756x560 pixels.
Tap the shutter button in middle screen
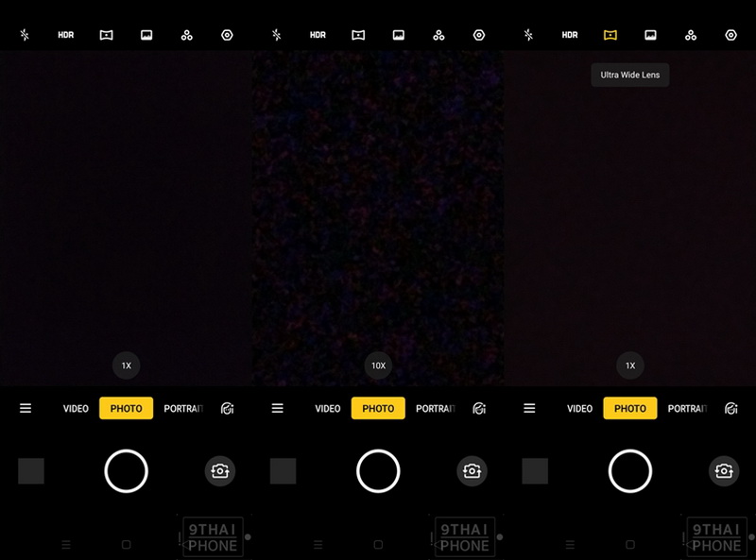(x=379, y=471)
